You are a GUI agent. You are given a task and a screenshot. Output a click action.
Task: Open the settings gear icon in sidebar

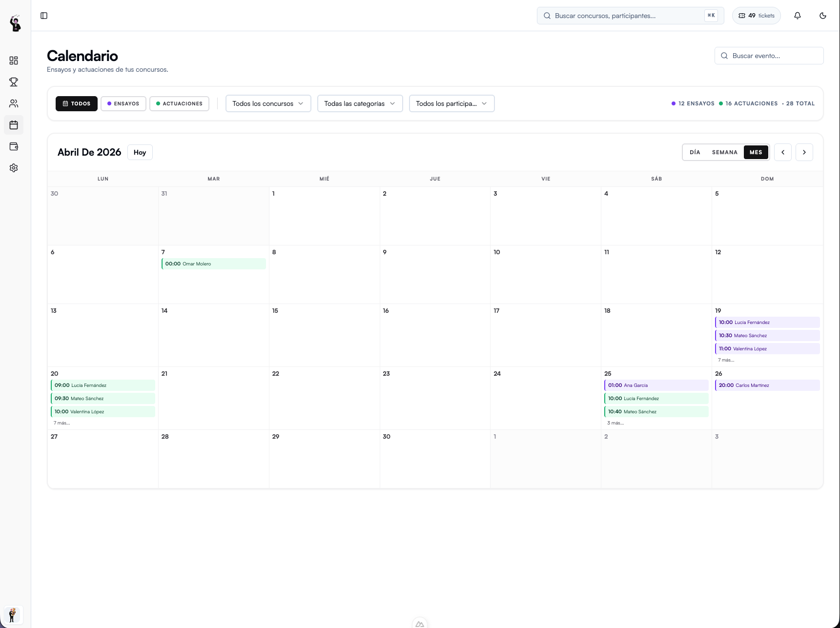[14, 168]
